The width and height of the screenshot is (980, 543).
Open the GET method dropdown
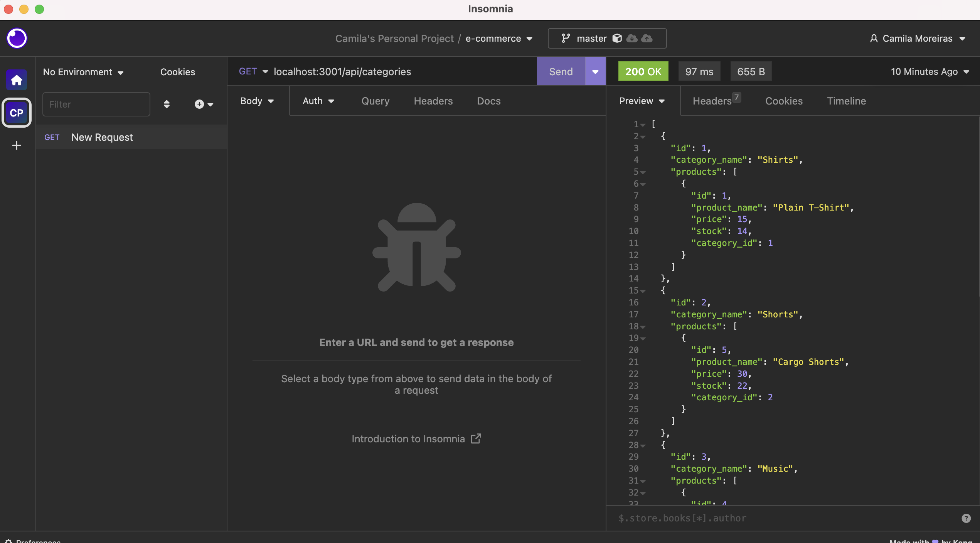coord(253,71)
